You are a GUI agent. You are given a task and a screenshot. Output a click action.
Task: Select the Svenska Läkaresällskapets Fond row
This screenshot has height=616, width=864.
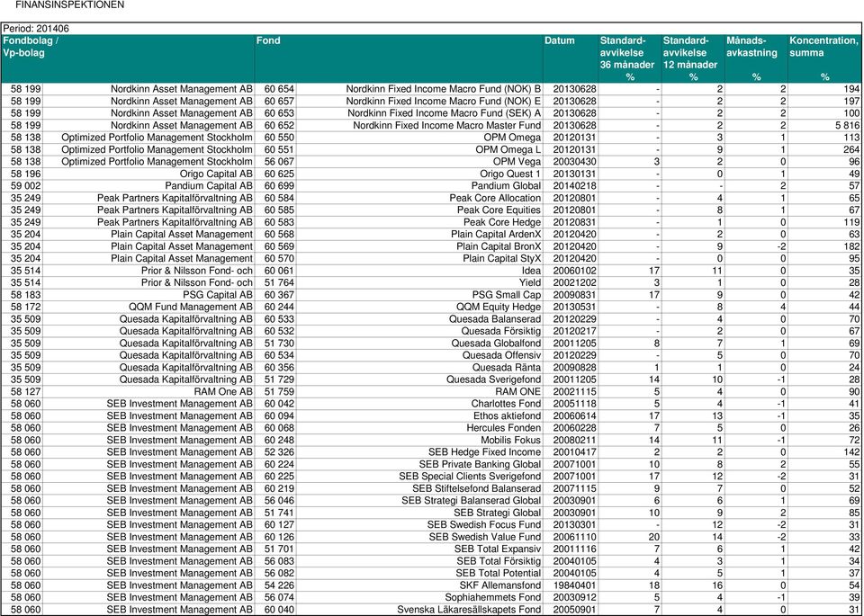point(431,610)
